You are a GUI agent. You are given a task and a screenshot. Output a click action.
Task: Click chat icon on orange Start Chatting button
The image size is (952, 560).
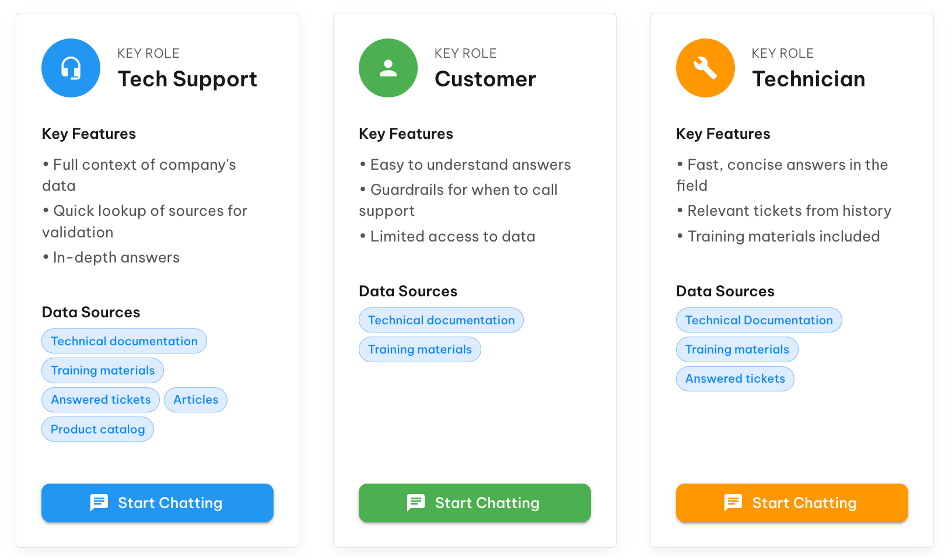tap(733, 502)
